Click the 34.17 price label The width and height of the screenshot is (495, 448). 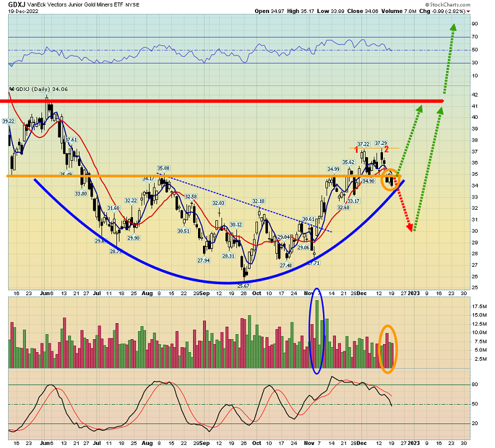[148, 179]
